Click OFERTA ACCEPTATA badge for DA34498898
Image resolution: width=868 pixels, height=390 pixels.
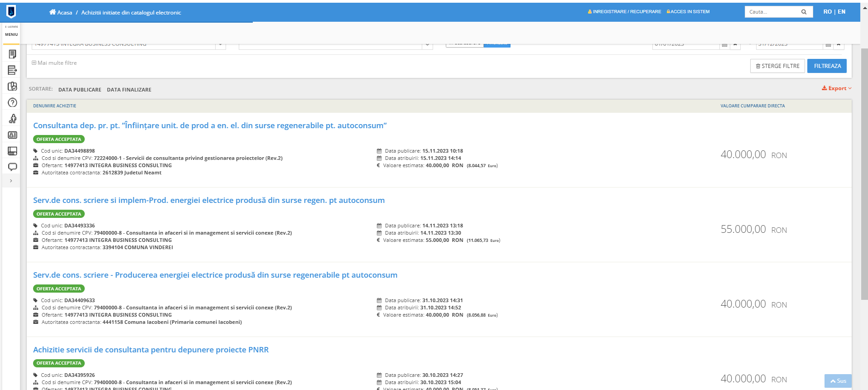(x=59, y=140)
